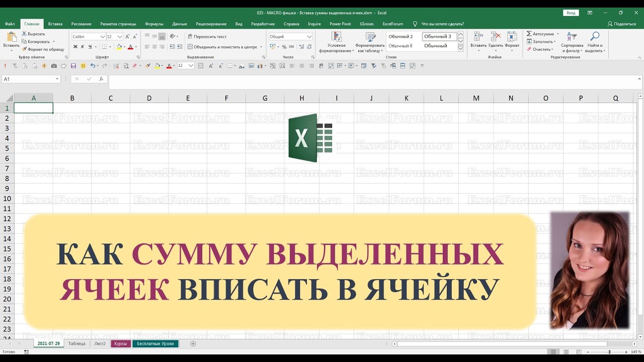Screen dimensions: 644x362
Task: Switch to Page Layout view in status bar
Action: point(567,352)
